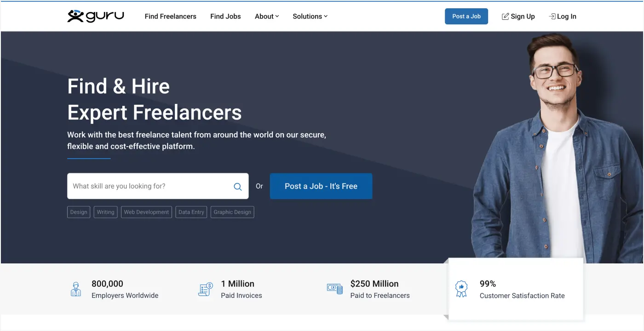Expand the About dropdown menu
Image resolution: width=644 pixels, height=331 pixels.
pos(267,17)
